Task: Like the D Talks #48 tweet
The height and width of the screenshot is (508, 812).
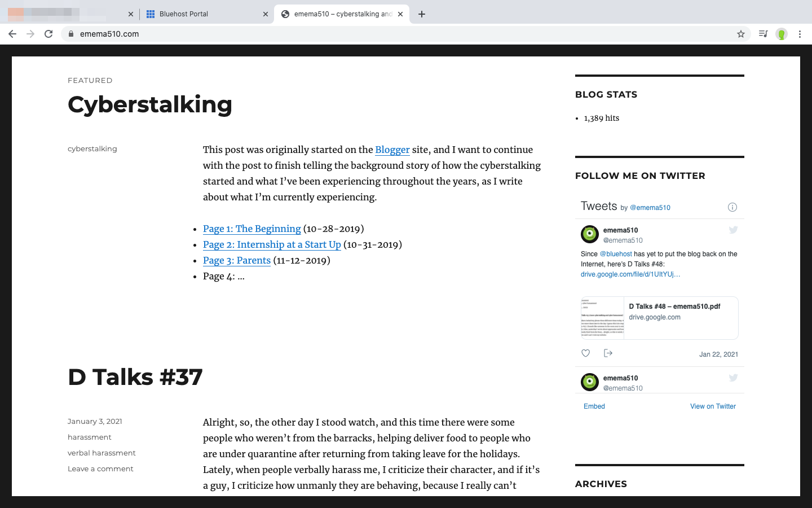Action: (586, 353)
